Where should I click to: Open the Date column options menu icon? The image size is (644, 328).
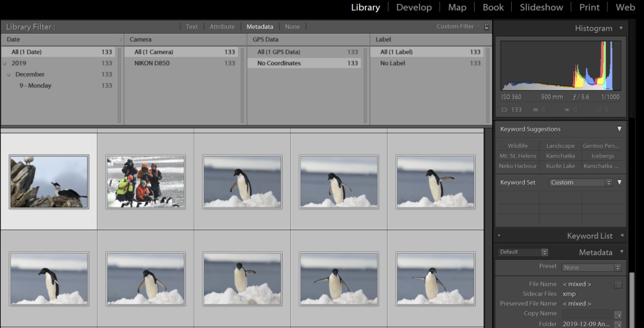click(120, 40)
